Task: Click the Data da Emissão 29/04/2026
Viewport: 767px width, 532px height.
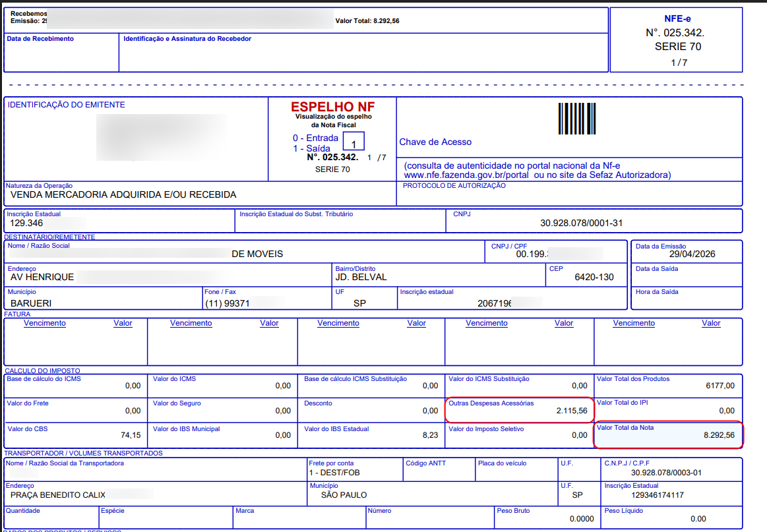Action: [692, 254]
